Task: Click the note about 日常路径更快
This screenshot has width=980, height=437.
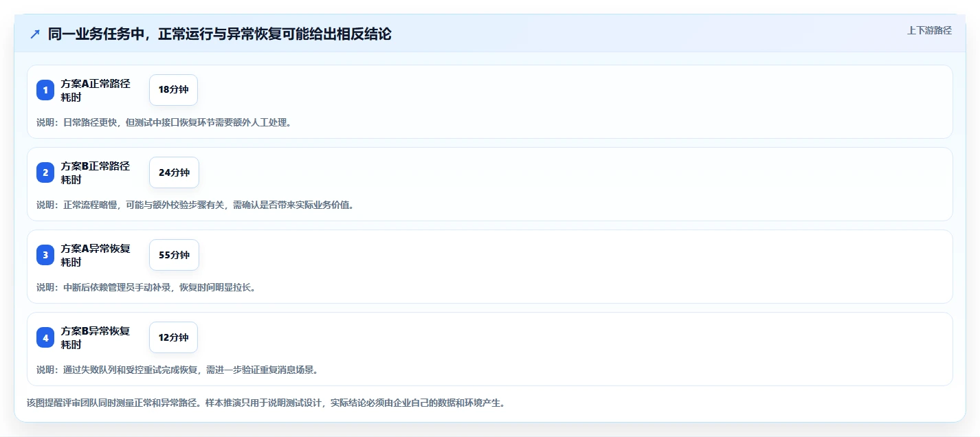Action: (x=164, y=122)
